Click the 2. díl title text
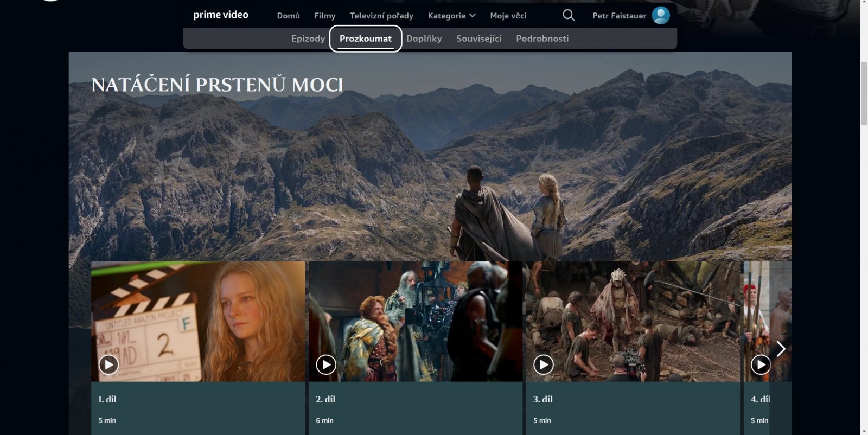Image resolution: width=868 pixels, height=435 pixels. pos(325,399)
